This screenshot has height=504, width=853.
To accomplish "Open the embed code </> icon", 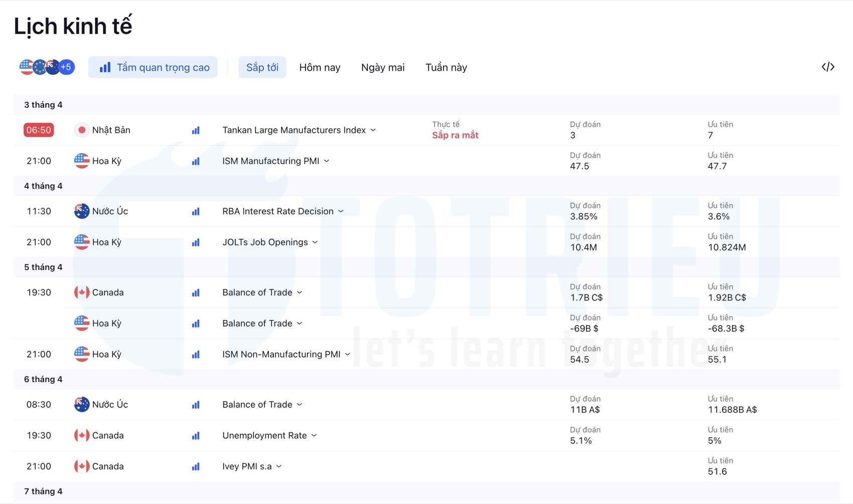I will [x=828, y=67].
